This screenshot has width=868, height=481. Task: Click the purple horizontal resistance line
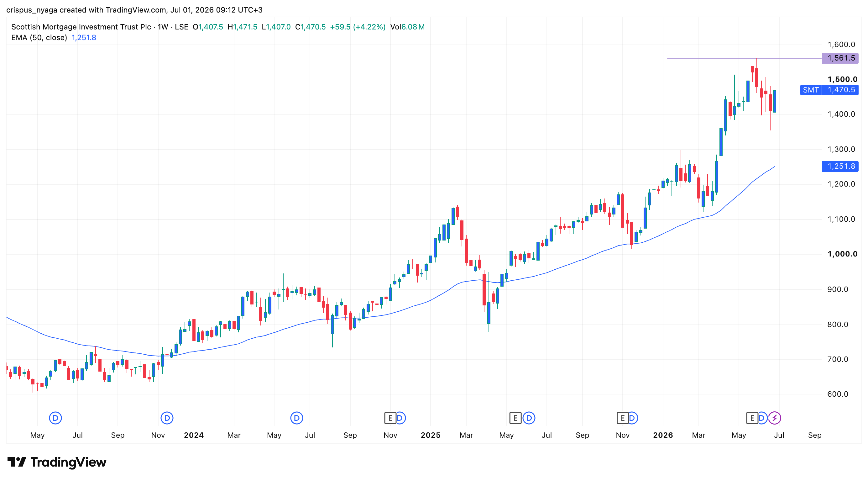(x=744, y=58)
